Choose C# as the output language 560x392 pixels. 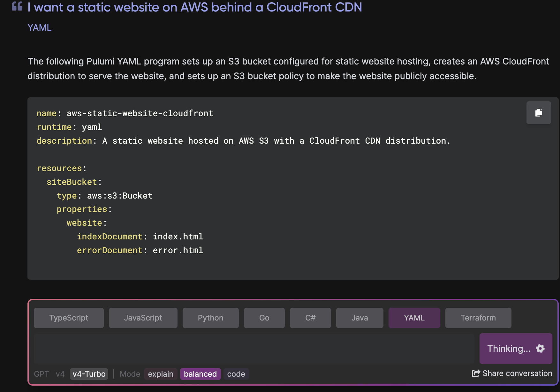coord(310,318)
